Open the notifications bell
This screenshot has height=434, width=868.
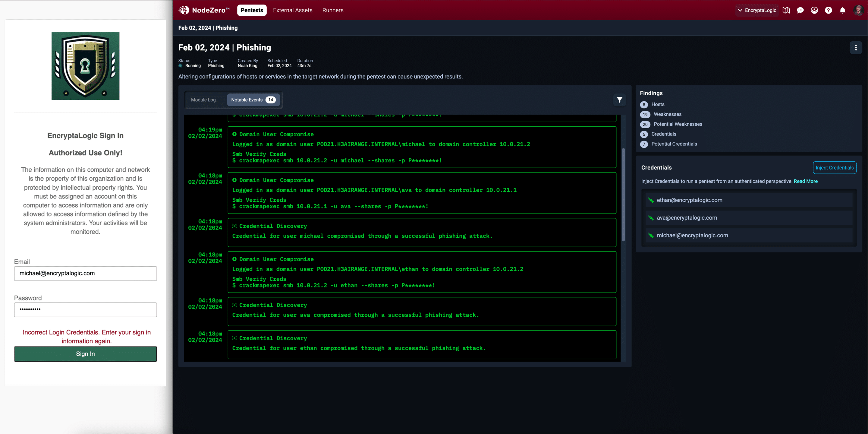click(842, 10)
